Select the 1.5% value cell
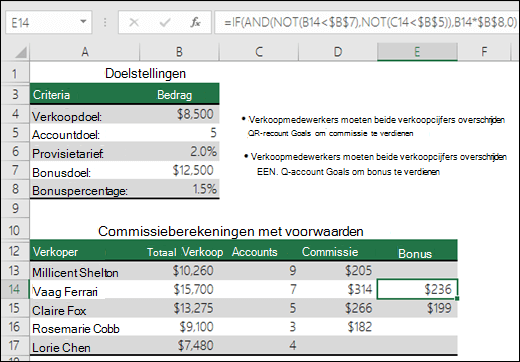 click(x=179, y=189)
